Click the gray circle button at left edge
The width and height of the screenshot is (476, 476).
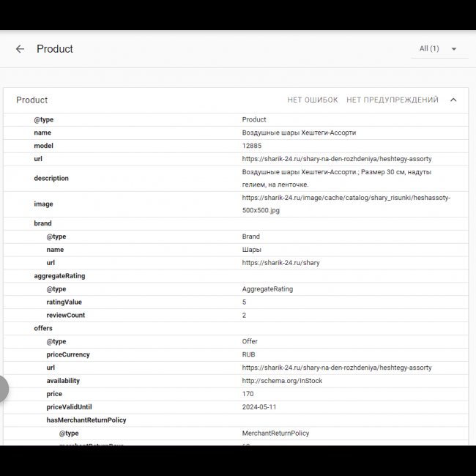(2, 389)
